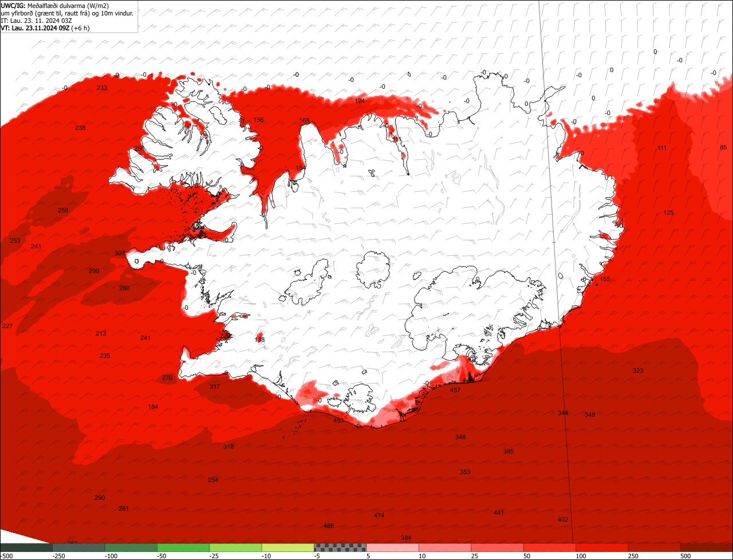Click the map value 238
Image resolution: width=733 pixels, height=560 pixels.
click(x=80, y=128)
